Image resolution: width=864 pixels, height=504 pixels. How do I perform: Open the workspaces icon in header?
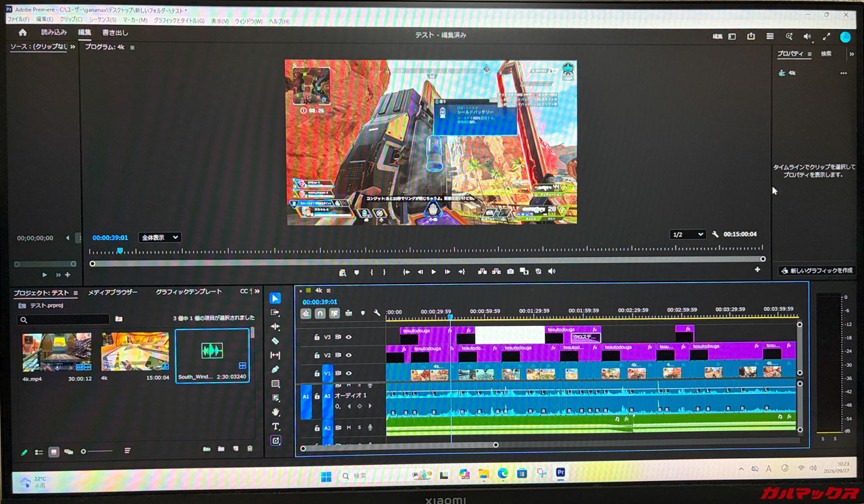(x=732, y=36)
